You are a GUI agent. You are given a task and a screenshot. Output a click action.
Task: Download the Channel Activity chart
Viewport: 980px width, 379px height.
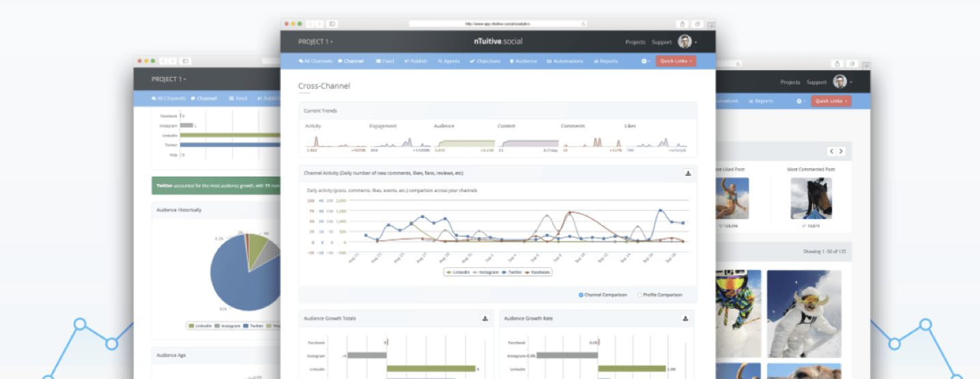pos(688,173)
